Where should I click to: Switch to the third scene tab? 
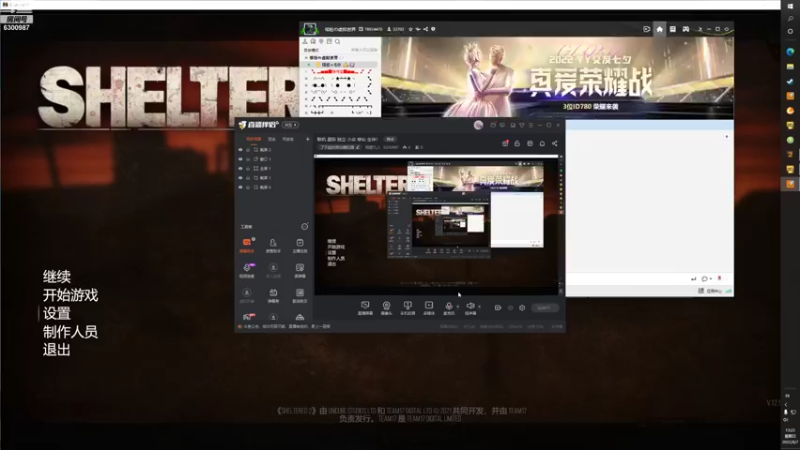[288, 139]
